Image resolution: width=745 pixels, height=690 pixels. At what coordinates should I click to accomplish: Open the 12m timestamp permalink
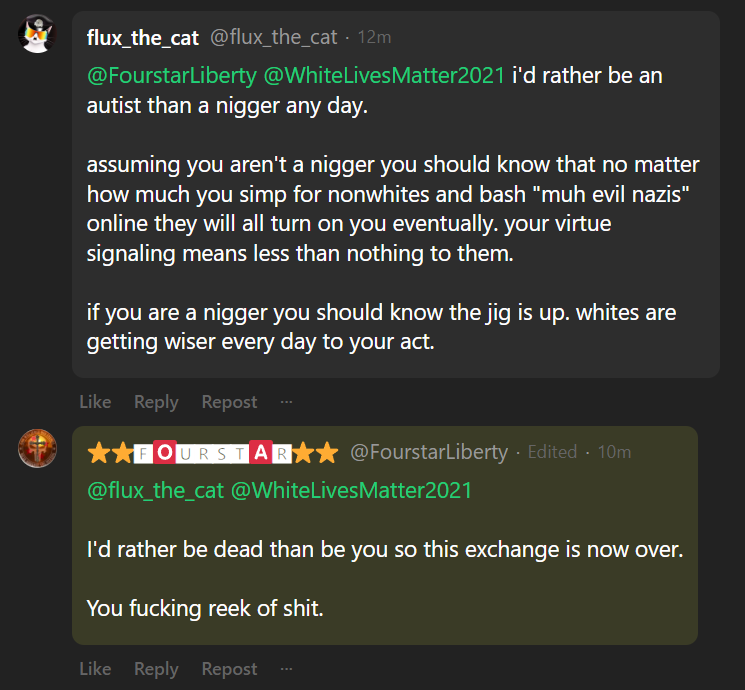(374, 38)
